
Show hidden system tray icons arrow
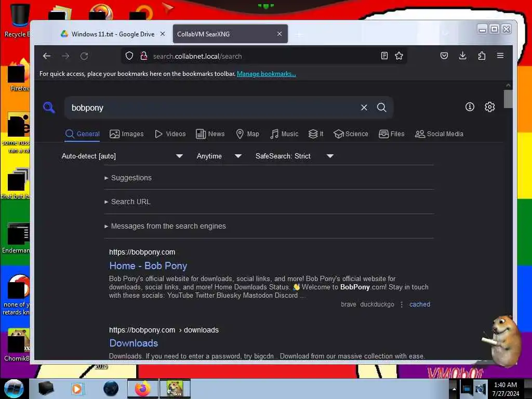point(454,389)
